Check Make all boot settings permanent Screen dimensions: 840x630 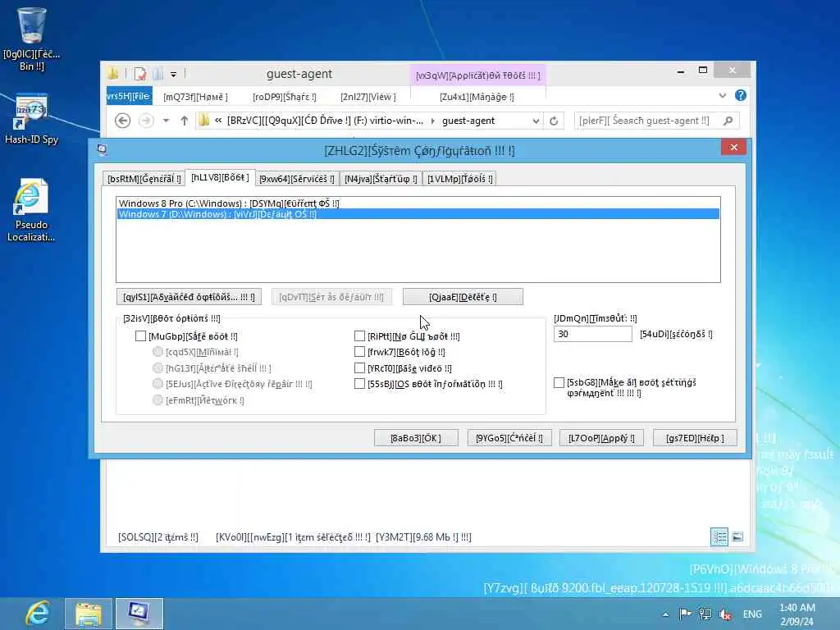[x=559, y=382]
